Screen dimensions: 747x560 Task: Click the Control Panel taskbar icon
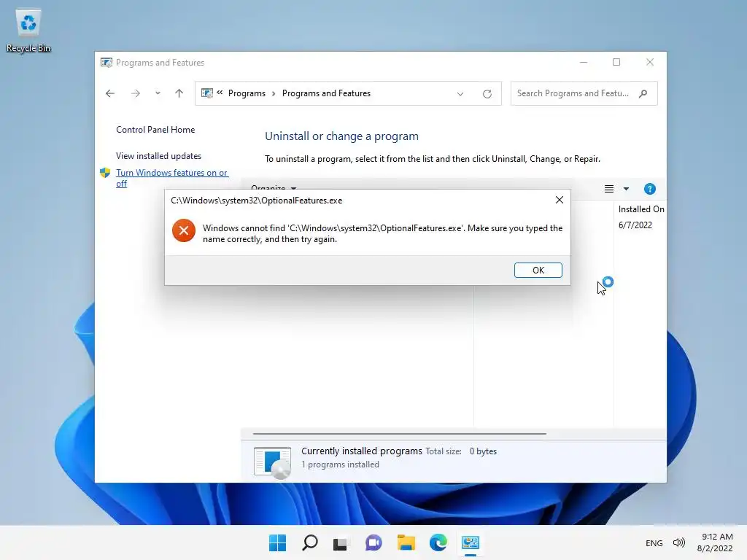point(471,542)
